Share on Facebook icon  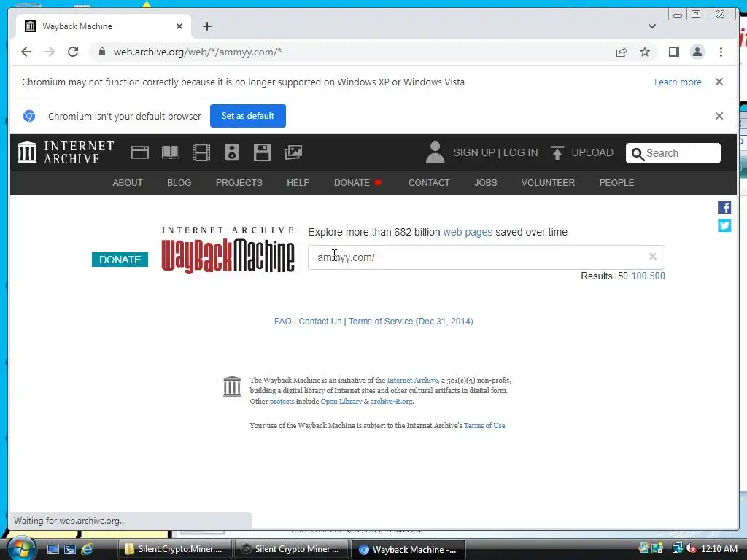coord(724,207)
